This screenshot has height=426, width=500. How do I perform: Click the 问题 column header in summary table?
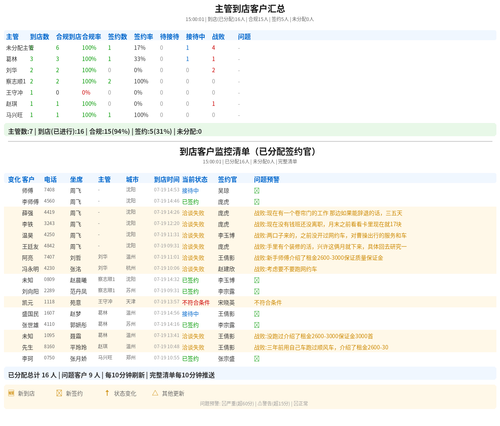click(x=244, y=37)
